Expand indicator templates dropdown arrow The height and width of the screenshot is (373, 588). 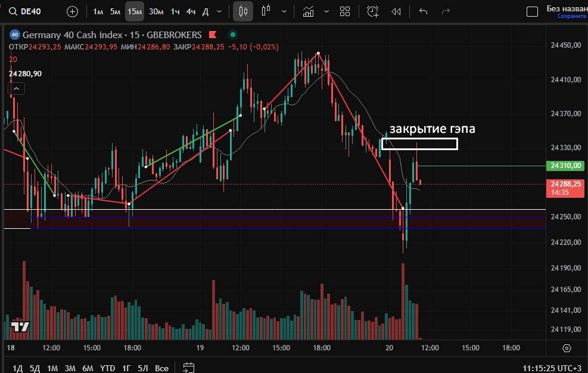[325, 11]
